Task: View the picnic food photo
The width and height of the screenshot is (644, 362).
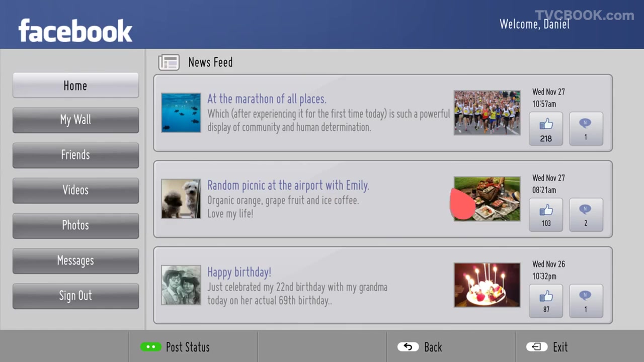Action: pos(487,199)
